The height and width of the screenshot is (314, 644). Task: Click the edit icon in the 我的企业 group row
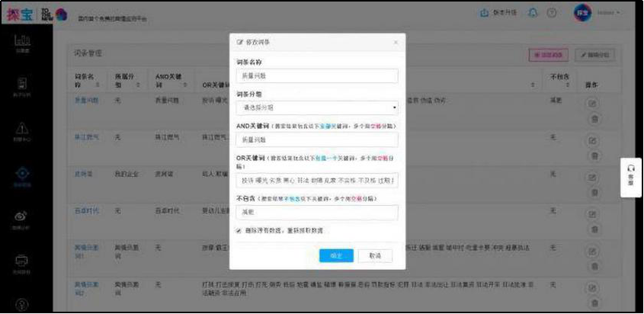[593, 178]
